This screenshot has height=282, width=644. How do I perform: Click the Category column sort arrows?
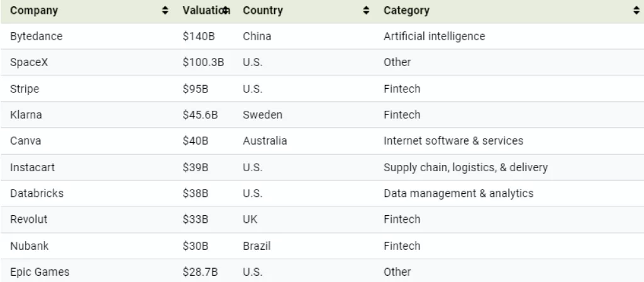click(636, 11)
